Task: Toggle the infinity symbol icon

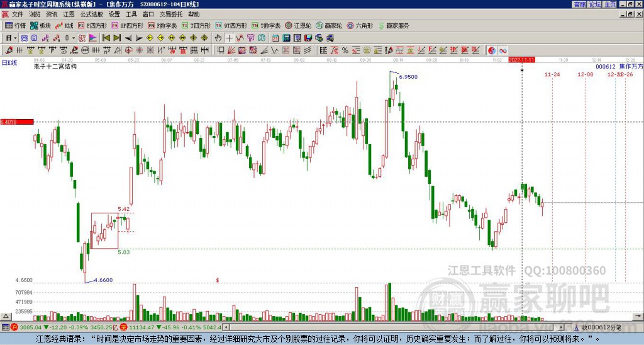Action: coord(502,50)
